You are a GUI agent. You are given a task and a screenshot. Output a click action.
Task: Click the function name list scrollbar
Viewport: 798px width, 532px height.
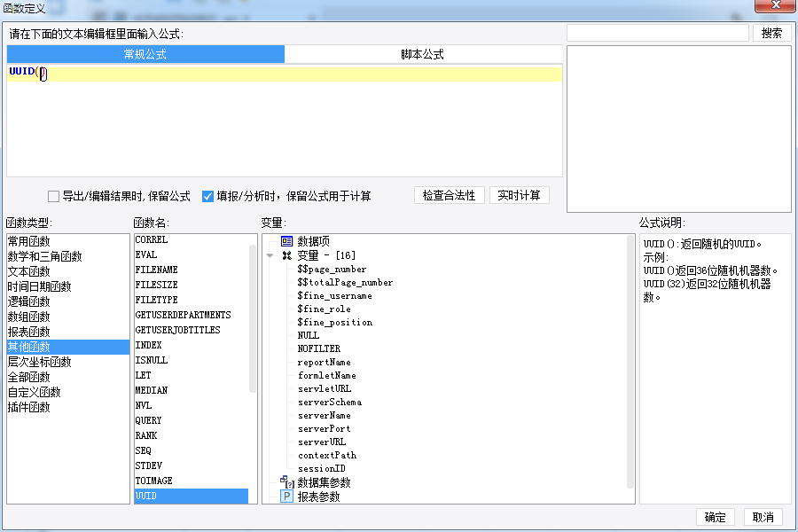pyautogui.click(x=253, y=318)
